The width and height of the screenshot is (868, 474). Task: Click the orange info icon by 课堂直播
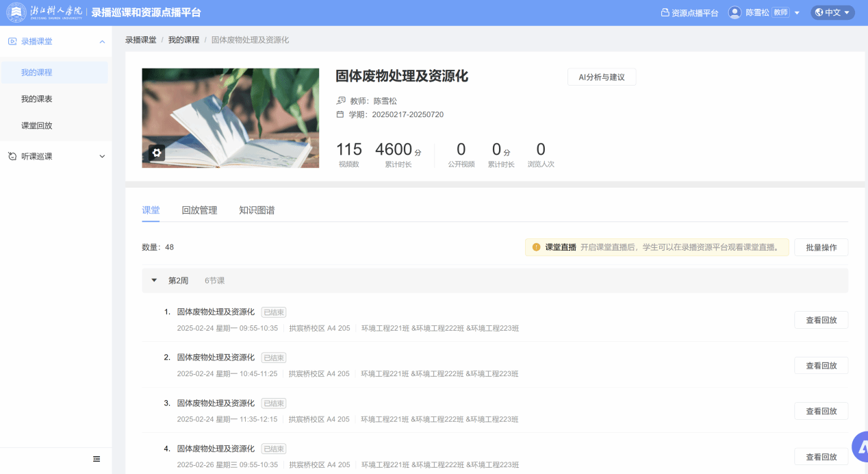[x=537, y=247]
